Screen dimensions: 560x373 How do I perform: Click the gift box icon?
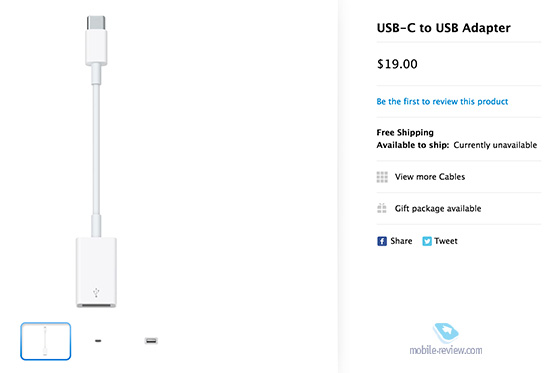pos(382,208)
